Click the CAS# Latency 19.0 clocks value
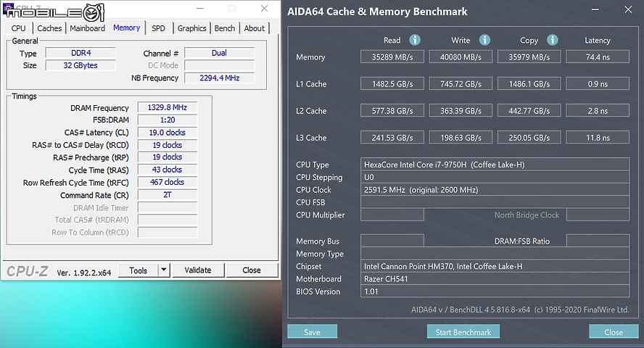 [x=167, y=133]
